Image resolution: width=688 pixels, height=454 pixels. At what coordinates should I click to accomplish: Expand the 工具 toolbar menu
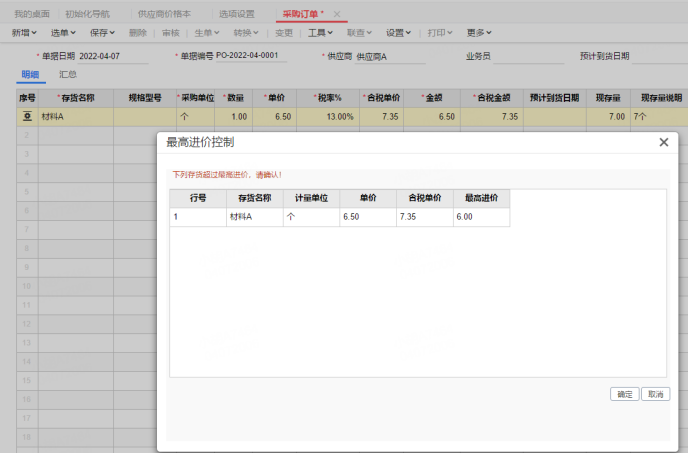pyautogui.click(x=320, y=33)
